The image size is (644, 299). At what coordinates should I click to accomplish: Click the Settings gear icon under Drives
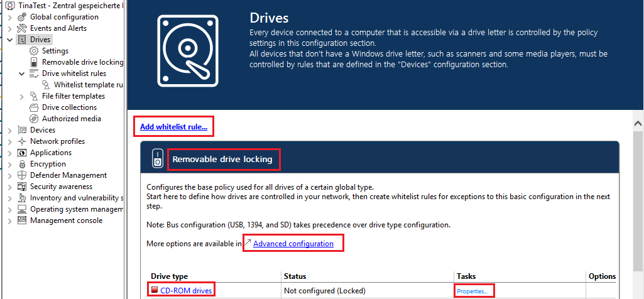(34, 51)
